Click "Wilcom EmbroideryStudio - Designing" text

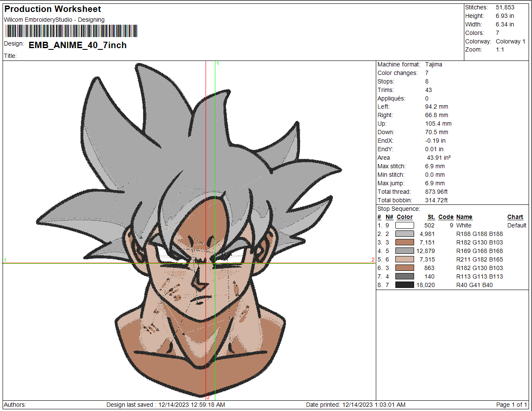[x=54, y=20]
